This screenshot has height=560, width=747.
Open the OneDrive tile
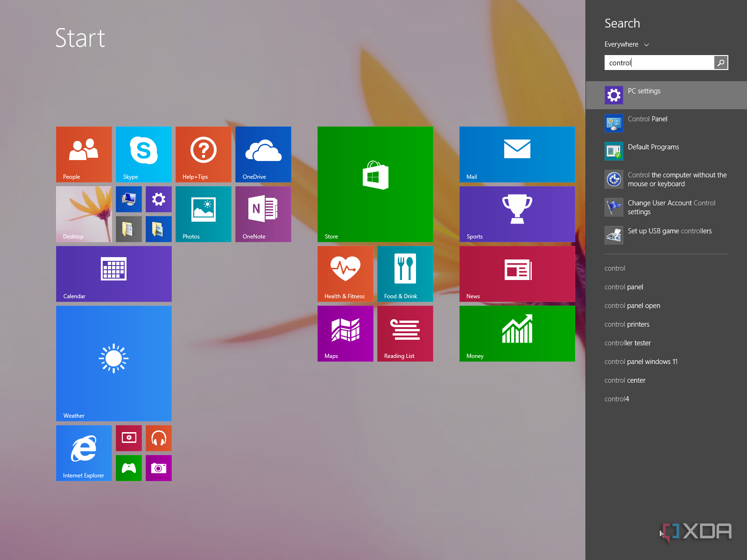pos(263,154)
